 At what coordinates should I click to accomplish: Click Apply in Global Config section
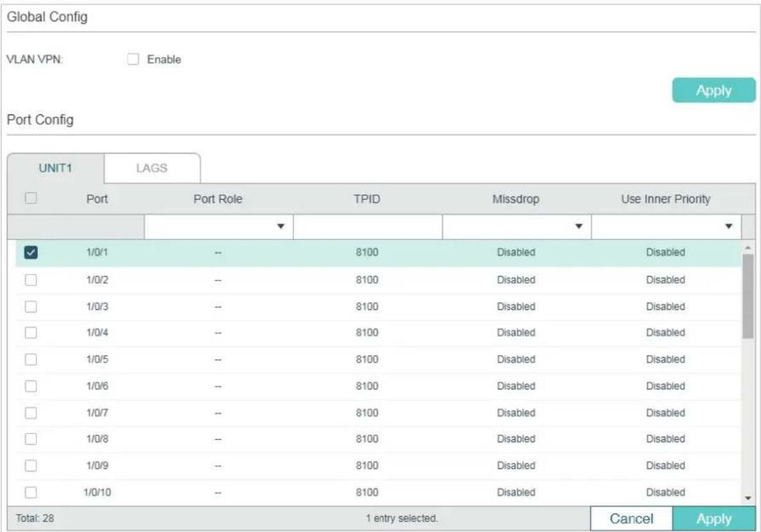(x=714, y=90)
